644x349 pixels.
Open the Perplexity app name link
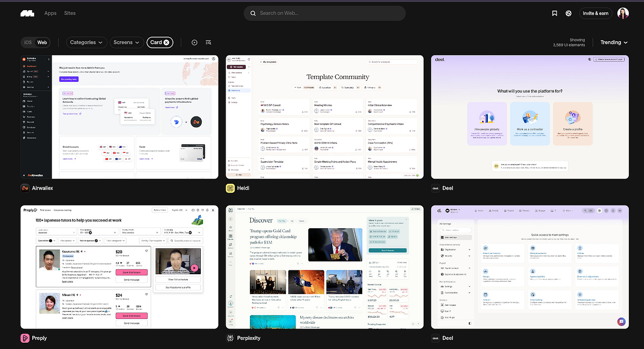(x=249, y=338)
